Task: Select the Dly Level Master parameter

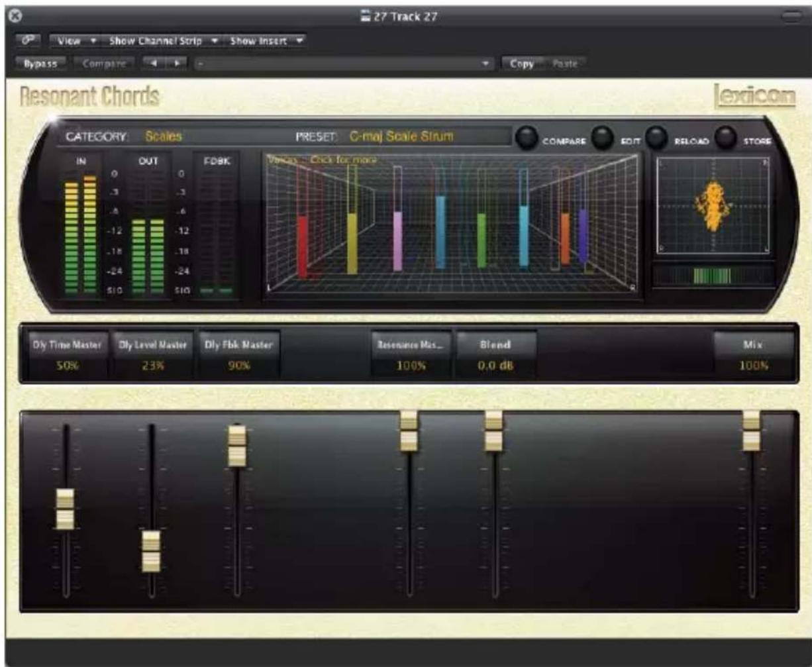Action: tap(154, 354)
